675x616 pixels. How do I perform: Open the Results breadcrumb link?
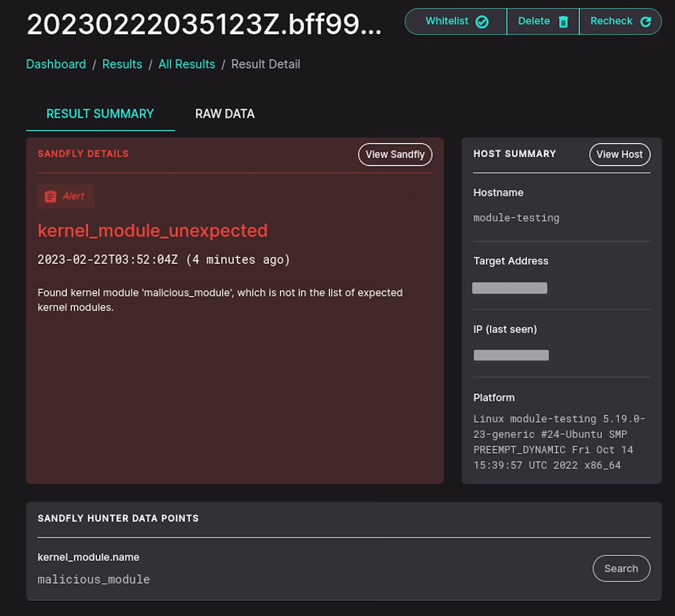coord(122,64)
